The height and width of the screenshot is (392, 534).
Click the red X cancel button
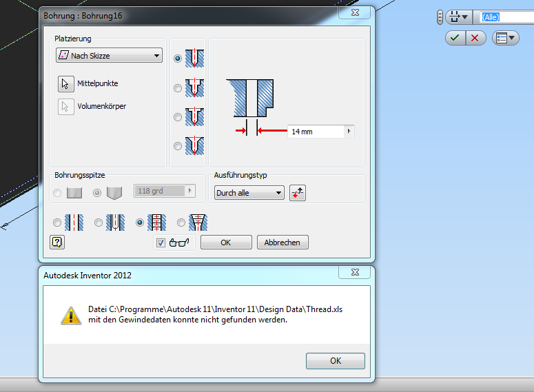(475, 37)
